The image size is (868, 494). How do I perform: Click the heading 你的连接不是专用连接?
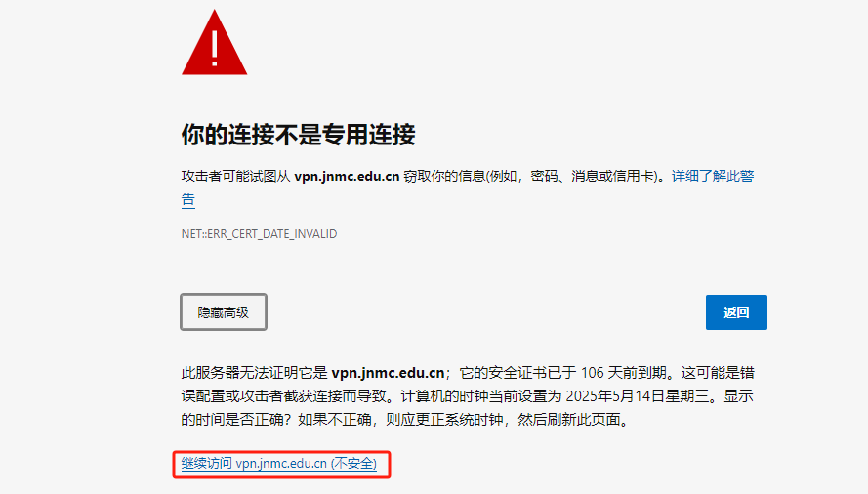click(x=298, y=135)
